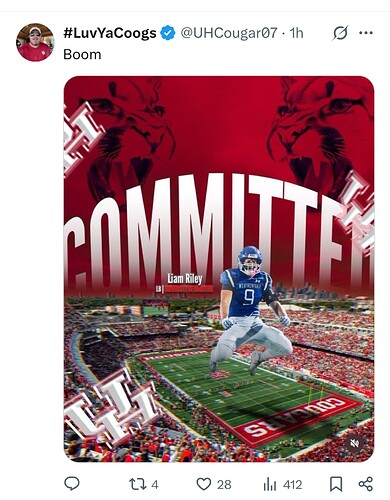Image resolution: width=390 pixels, height=500 pixels.
Task: Open the 1h timestamp link
Action: pyautogui.click(x=296, y=33)
